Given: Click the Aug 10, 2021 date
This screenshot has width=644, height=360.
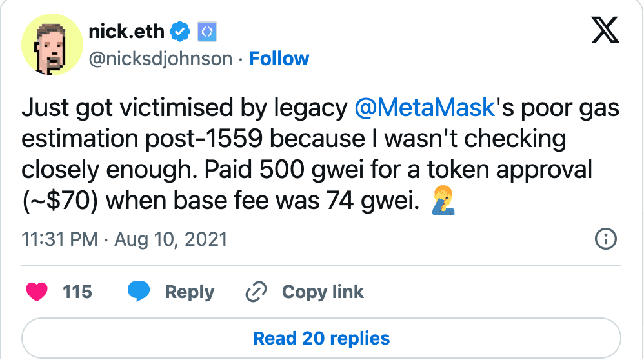Looking at the screenshot, I should 170,239.
